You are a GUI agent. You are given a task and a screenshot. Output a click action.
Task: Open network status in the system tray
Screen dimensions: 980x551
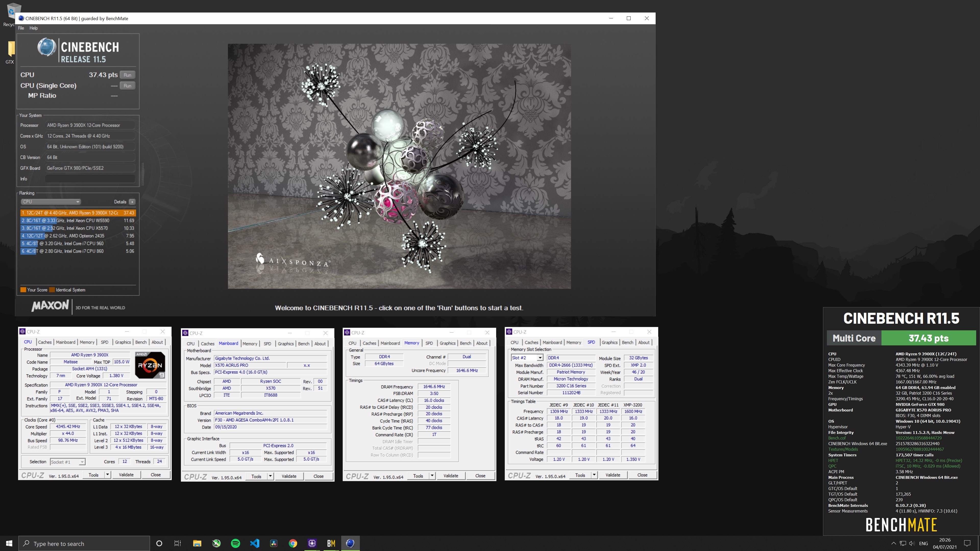coord(903,543)
